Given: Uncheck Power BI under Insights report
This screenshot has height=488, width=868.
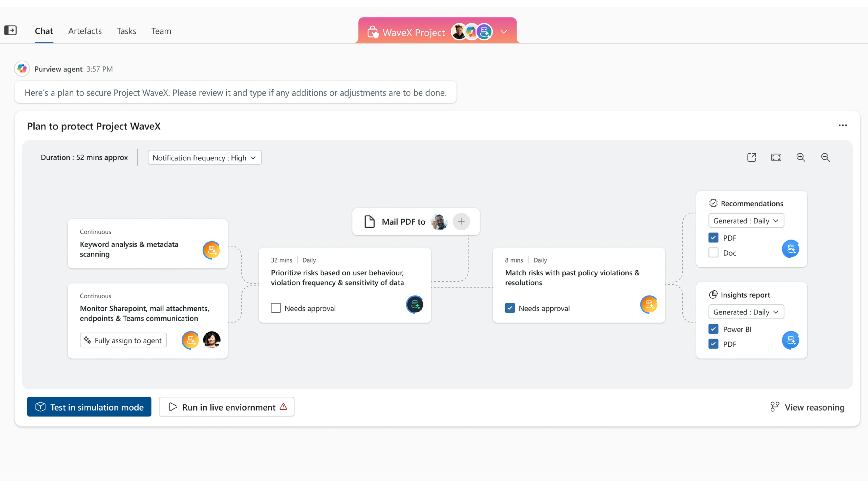Looking at the screenshot, I should click(713, 329).
